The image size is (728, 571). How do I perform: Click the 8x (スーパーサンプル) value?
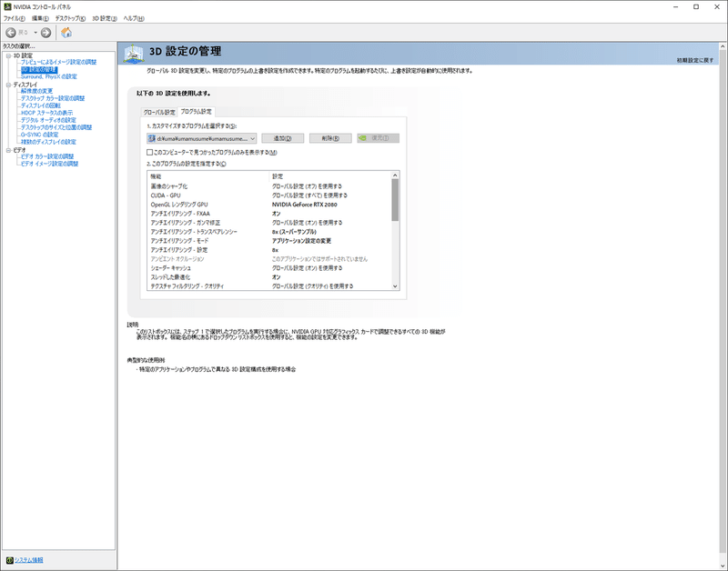point(294,232)
